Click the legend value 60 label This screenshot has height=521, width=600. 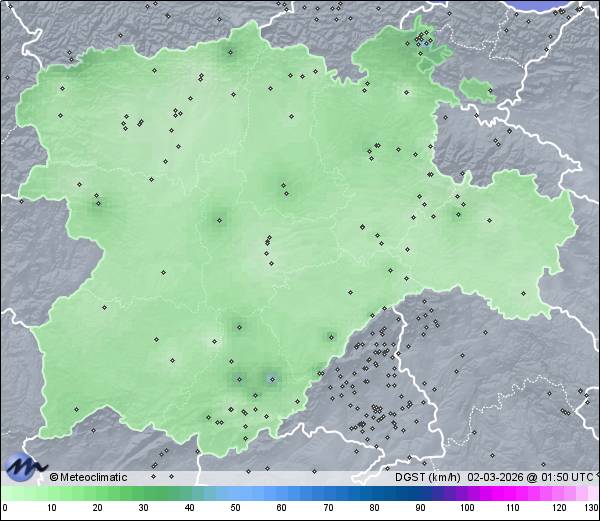pyautogui.click(x=281, y=508)
